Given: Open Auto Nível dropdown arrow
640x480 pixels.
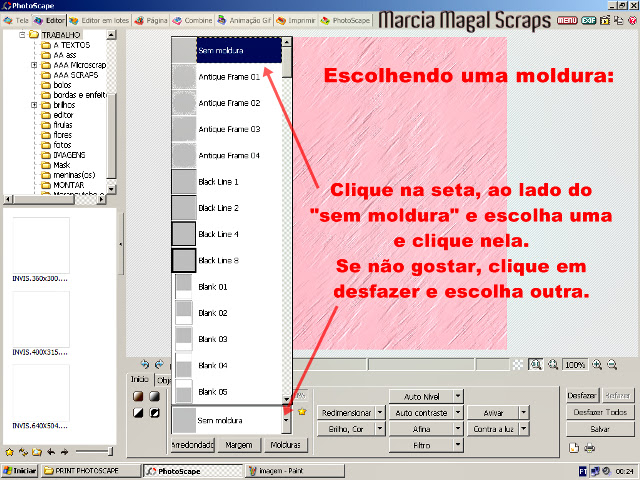Looking at the screenshot, I should point(458,396).
